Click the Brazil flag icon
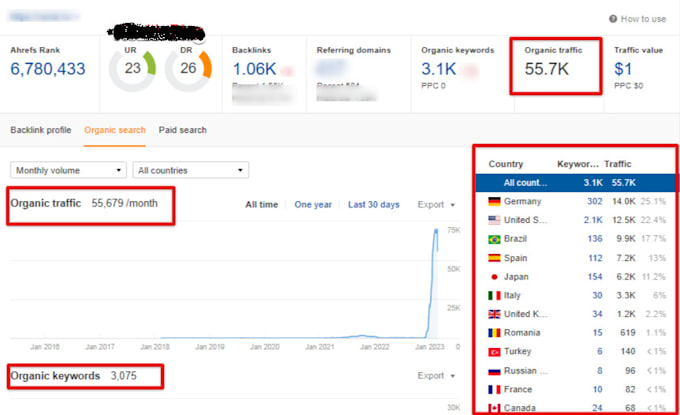Screen dimensions: 680x415 pyautogui.click(x=494, y=239)
